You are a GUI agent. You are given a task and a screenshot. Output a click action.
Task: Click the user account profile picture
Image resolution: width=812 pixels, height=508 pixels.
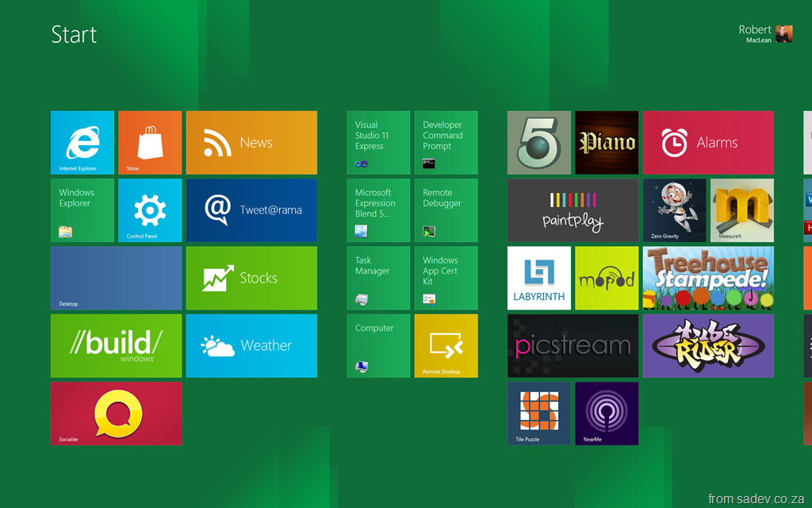point(784,33)
